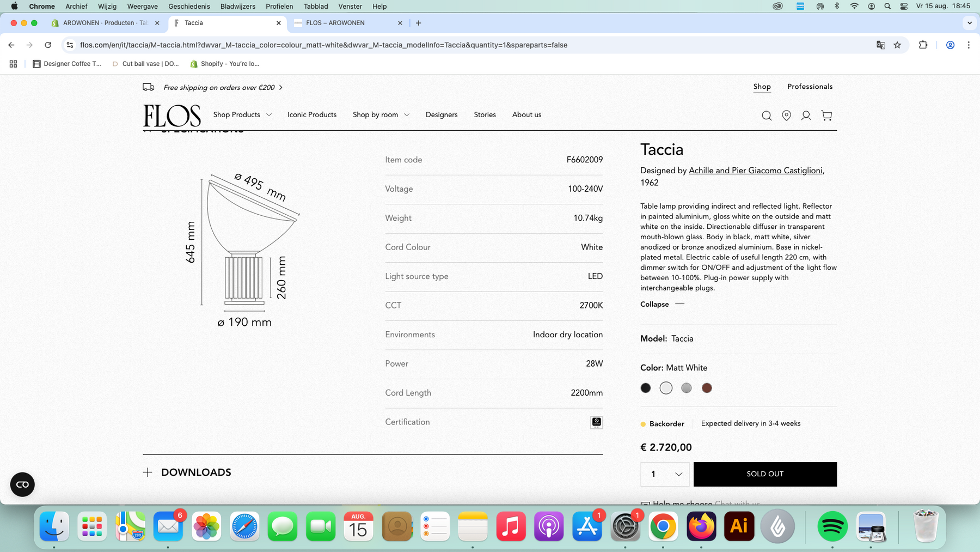
Task: Open the Bladwijzers menu
Action: tap(238, 7)
